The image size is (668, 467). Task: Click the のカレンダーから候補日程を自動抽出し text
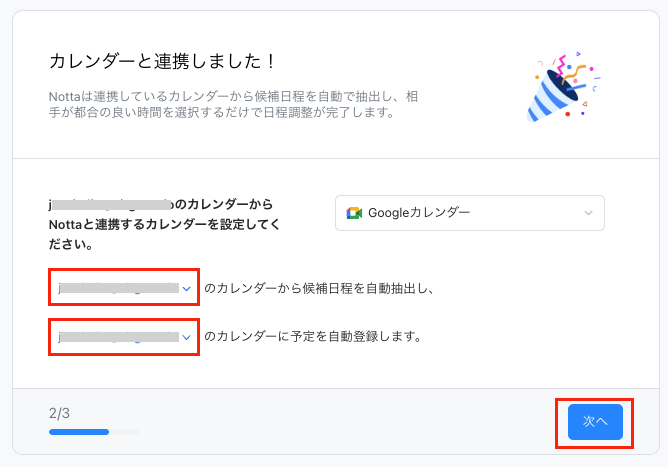click(x=319, y=288)
